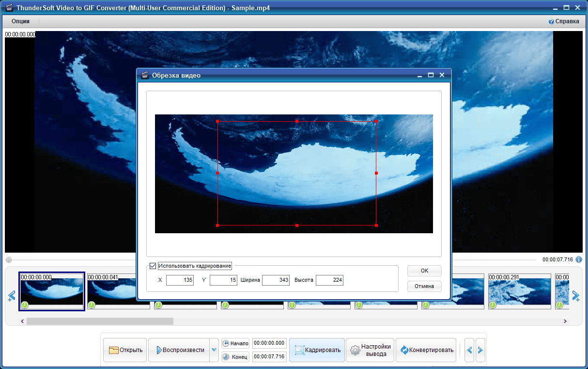This screenshot has width=588, height=369.
Task: Open the Справка help menu
Action: pyautogui.click(x=564, y=21)
